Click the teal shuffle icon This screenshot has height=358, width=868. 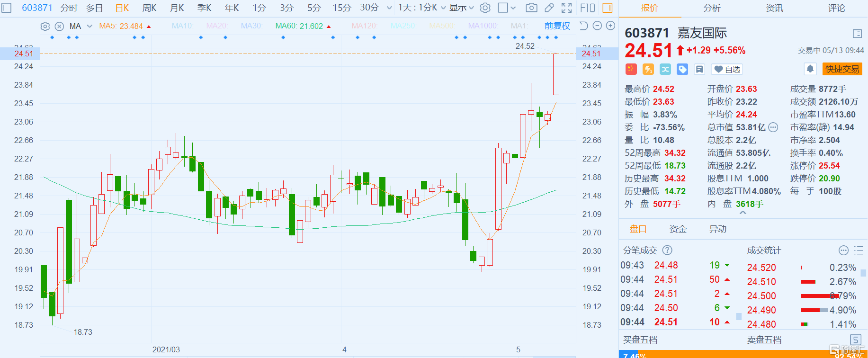(665, 69)
